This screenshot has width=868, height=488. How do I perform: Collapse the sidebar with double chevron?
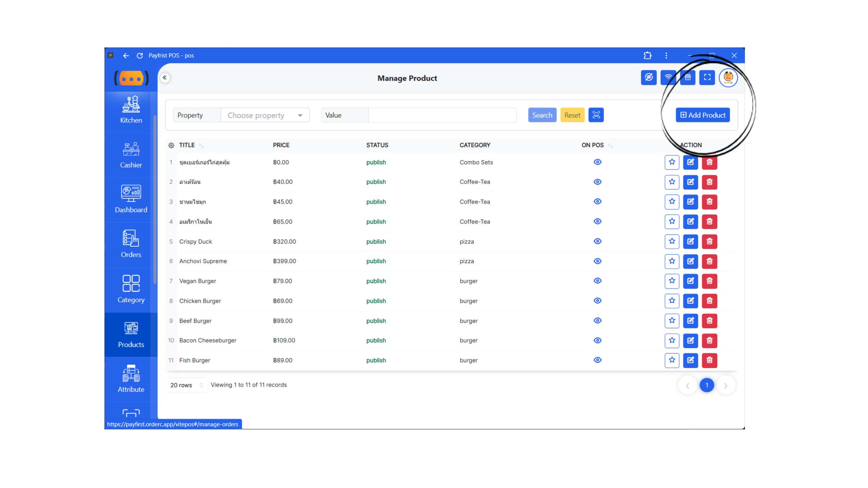(x=165, y=78)
